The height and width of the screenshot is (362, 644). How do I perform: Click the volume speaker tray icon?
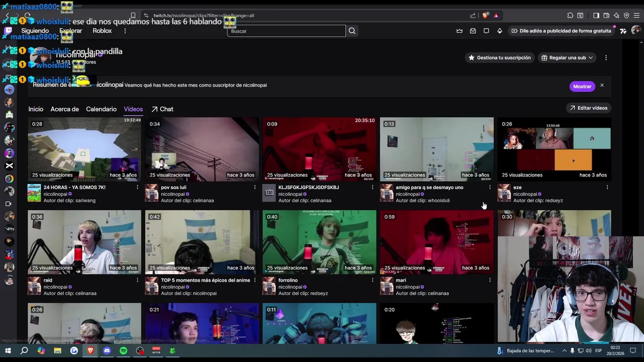(588, 350)
